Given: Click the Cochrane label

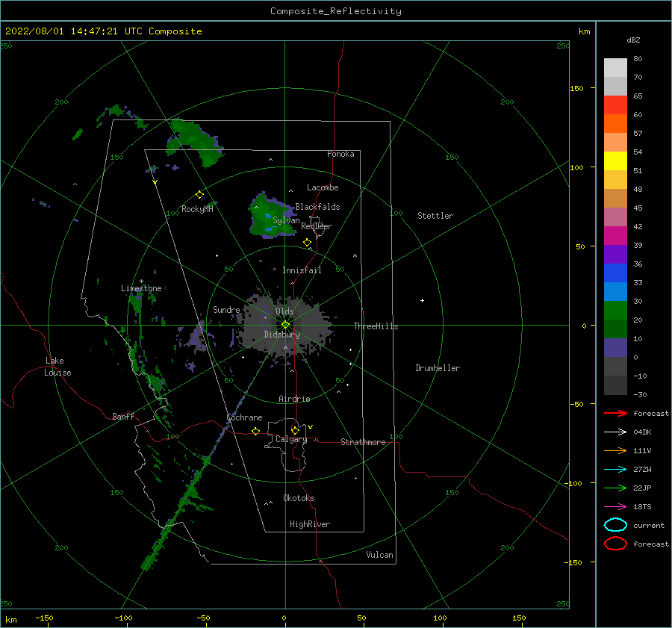Looking at the screenshot, I should tap(244, 417).
